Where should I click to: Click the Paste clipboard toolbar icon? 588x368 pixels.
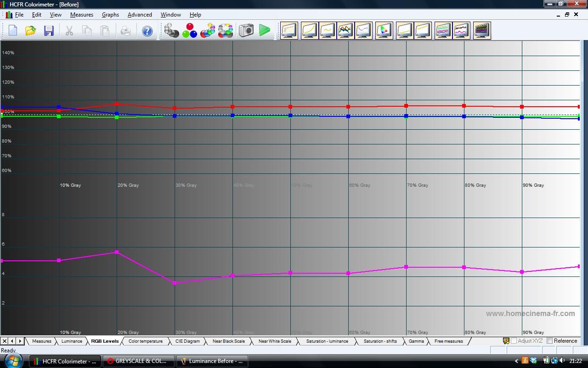pyautogui.click(x=105, y=31)
